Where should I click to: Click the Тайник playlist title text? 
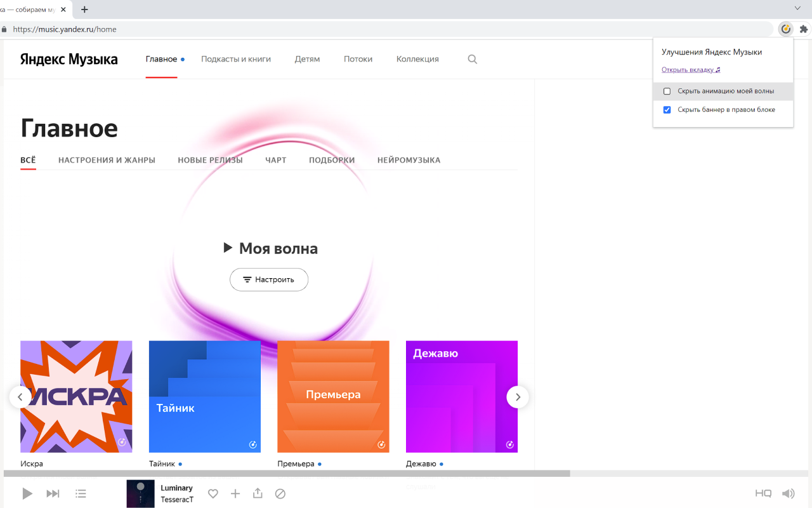coord(162,464)
